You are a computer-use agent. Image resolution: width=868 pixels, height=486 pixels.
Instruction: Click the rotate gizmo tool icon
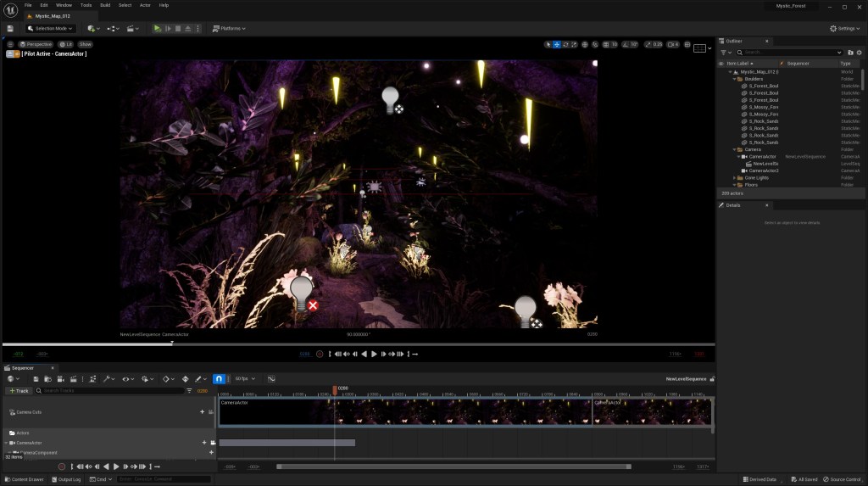(x=566, y=44)
